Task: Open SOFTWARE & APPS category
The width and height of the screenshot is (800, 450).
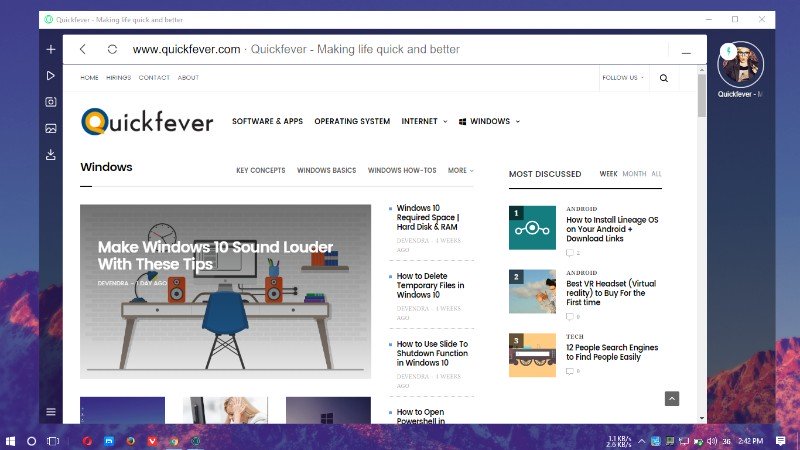Action: click(x=267, y=121)
